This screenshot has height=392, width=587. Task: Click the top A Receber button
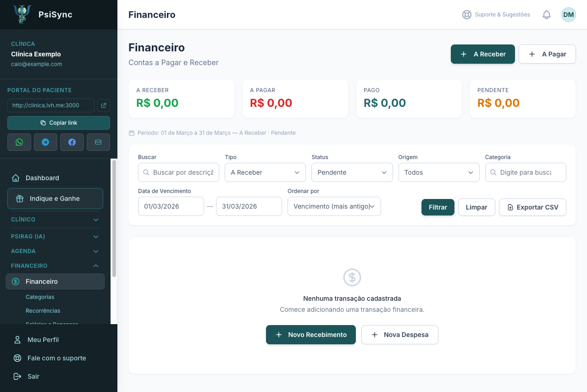tap(483, 54)
